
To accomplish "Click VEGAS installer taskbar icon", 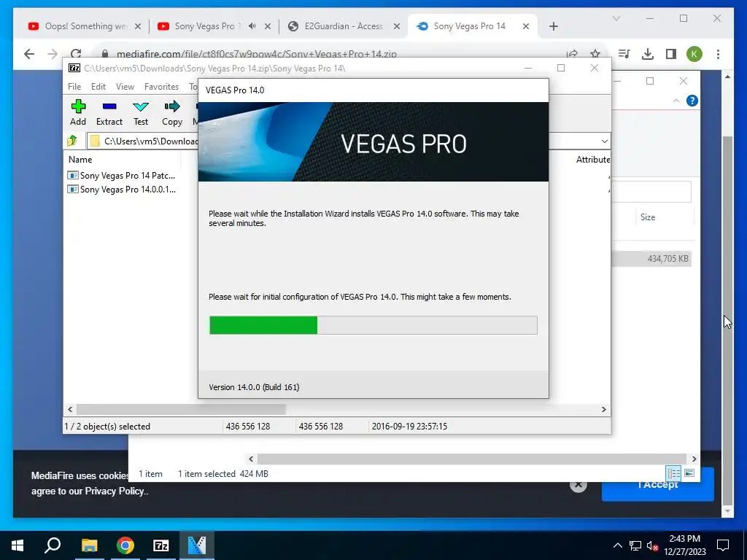I will point(197,545).
